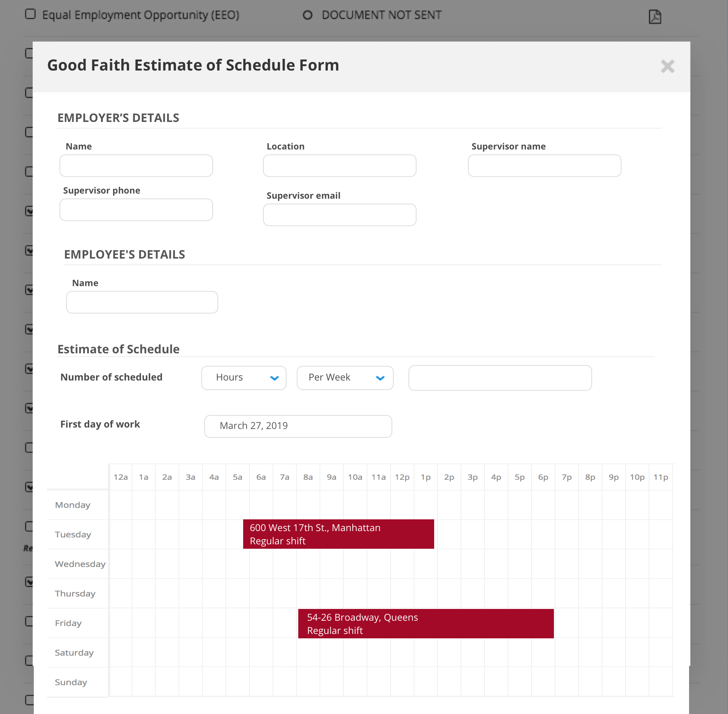The height and width of the screenshot is (714, 728).
Task: Click the Wednesday row label
Action: [x=80, y=564]
